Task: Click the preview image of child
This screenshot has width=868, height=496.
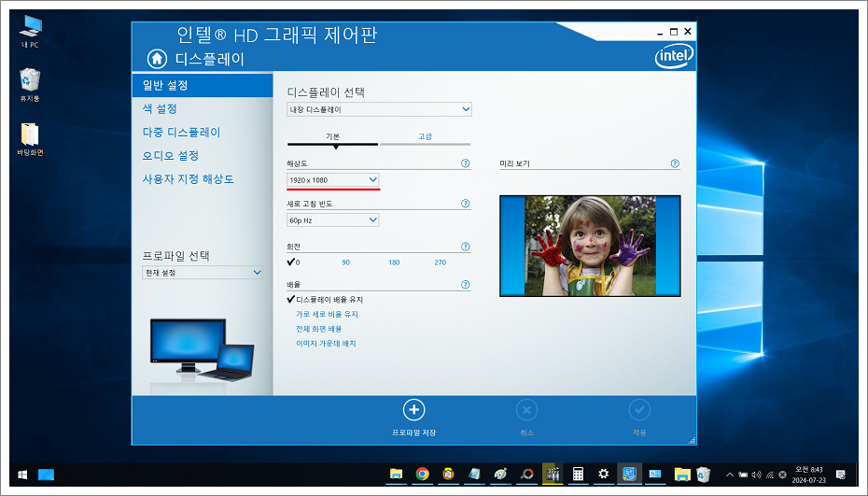Action: point(590,246)
